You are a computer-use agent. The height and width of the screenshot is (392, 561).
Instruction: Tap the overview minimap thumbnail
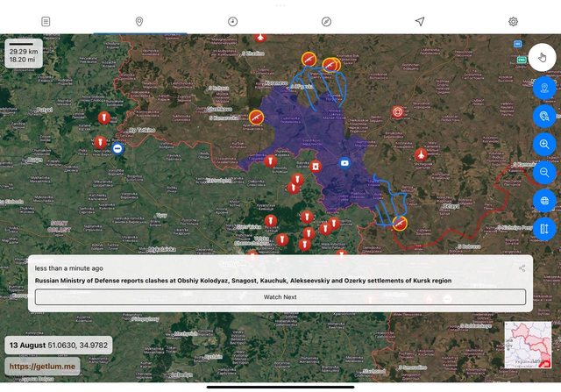pos(528,345)
